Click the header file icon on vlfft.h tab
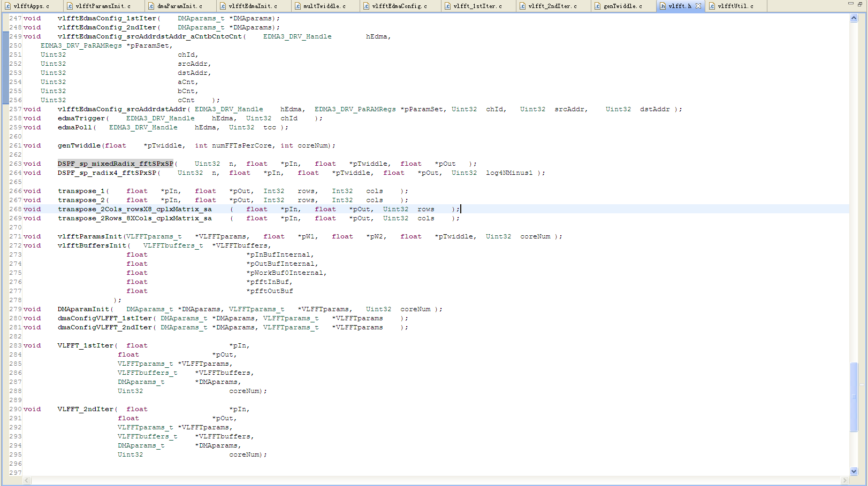Screen dimensions: 868x486 coord(663,6)
